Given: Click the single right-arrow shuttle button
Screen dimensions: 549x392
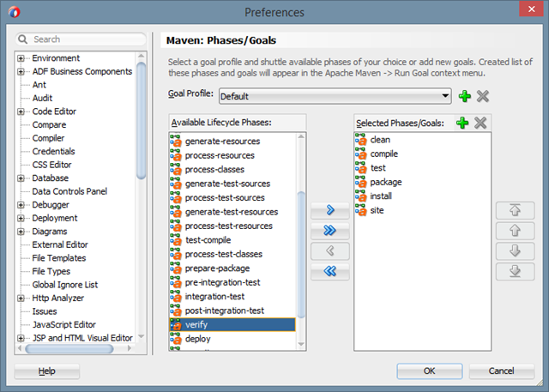Looking at the screenshot, I should [330, 211].
